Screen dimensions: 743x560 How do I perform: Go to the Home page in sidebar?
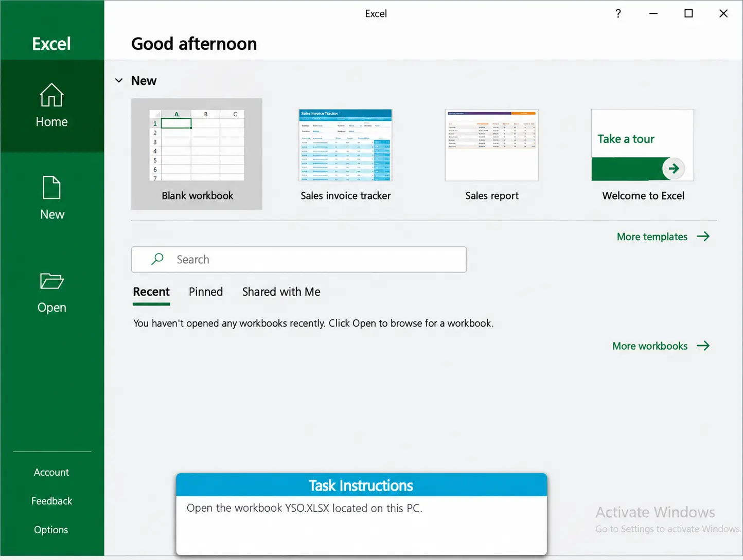[52, 106]
